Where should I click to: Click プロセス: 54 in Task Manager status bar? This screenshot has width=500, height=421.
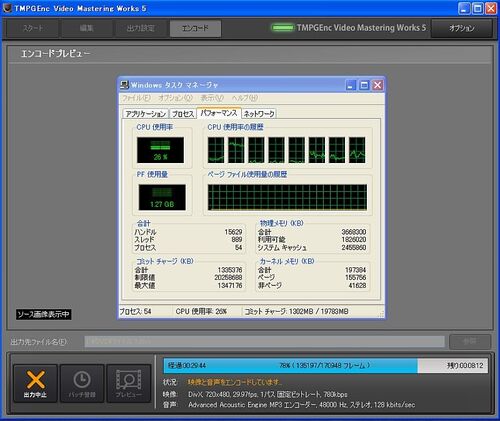pos(135,312)
